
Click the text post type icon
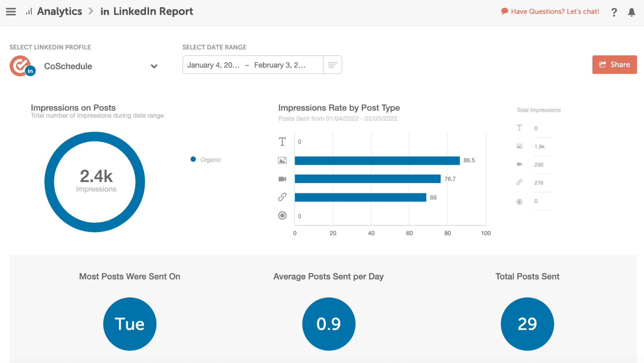tap(282, 142)
